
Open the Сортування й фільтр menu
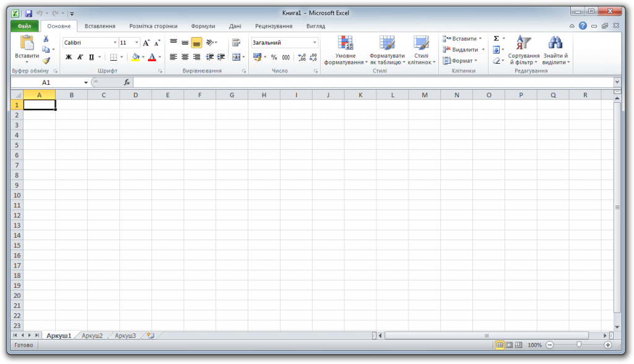pos(524,50)
